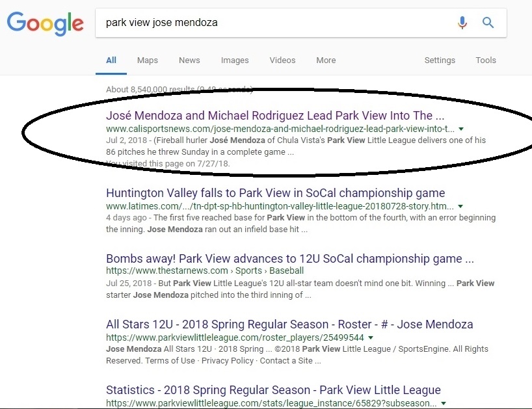532x409 pixels.
Task: Expand the arrow after parkviewlittleleague.com roster URL
Action: pyautogui.click(x=371, y=337)
